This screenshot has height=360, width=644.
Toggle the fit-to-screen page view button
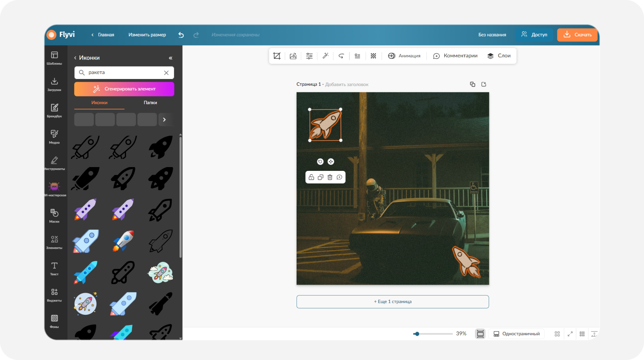pyautogui.click(x=480, y=334)
